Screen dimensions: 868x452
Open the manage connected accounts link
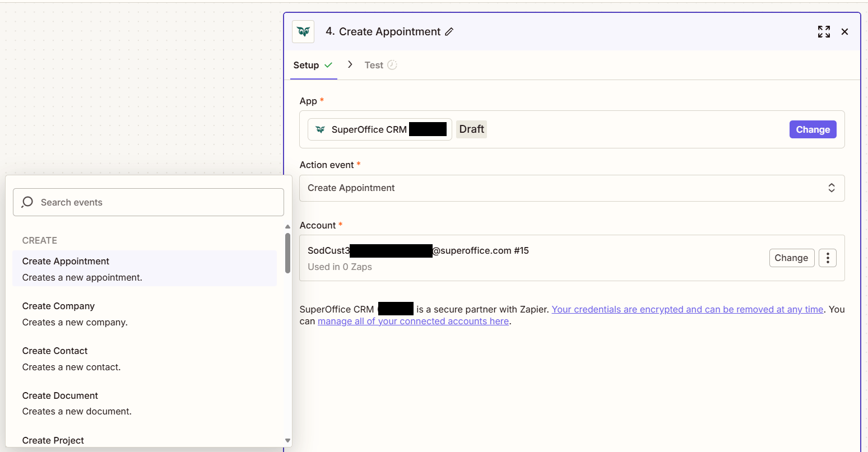(x=413, y=321)
